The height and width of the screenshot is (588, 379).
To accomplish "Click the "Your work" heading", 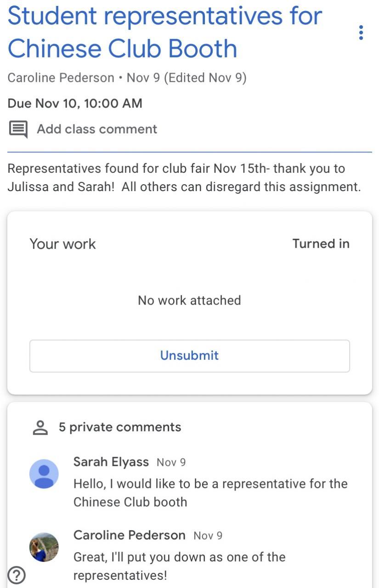I will (x=62, y=244).
